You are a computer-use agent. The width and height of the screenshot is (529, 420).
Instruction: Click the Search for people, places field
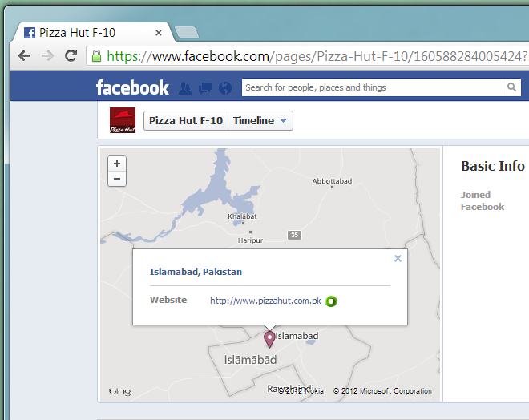click(372, 87)
